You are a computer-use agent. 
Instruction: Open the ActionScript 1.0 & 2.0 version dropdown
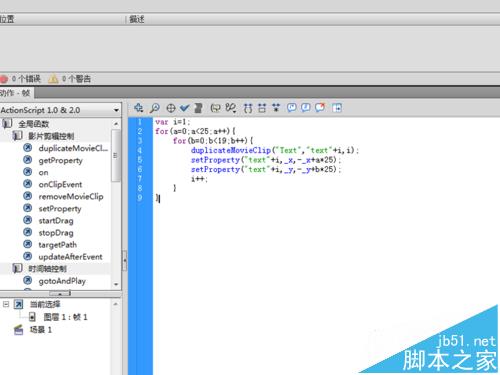tap(60, 110)
